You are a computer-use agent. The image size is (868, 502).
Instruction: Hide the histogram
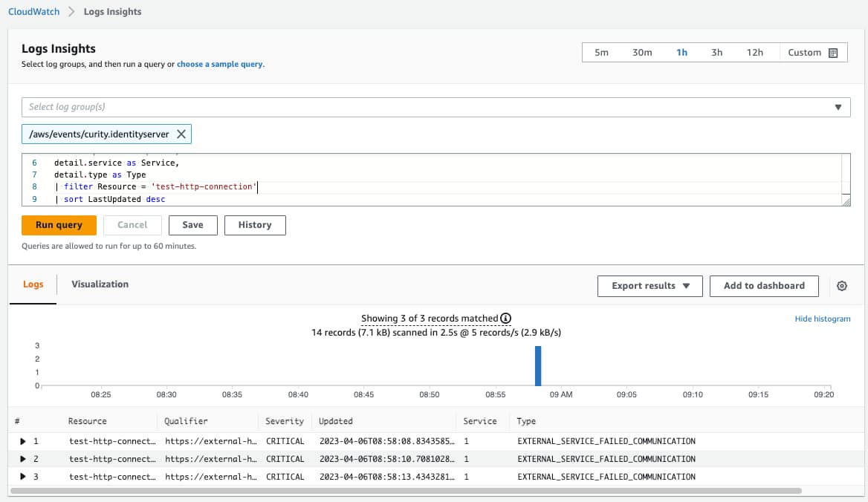(822, 318)
